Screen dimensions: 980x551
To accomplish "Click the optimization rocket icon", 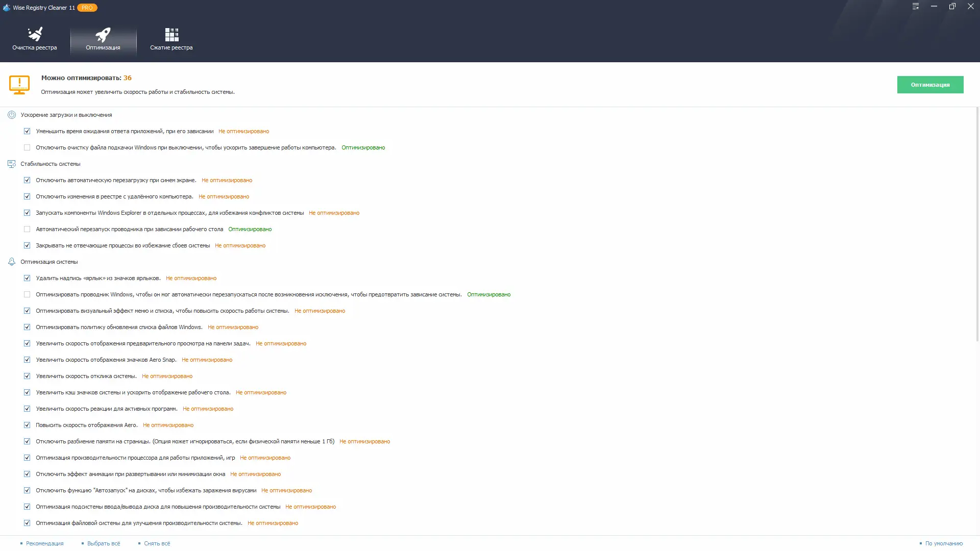I will [x=103, y=34].
